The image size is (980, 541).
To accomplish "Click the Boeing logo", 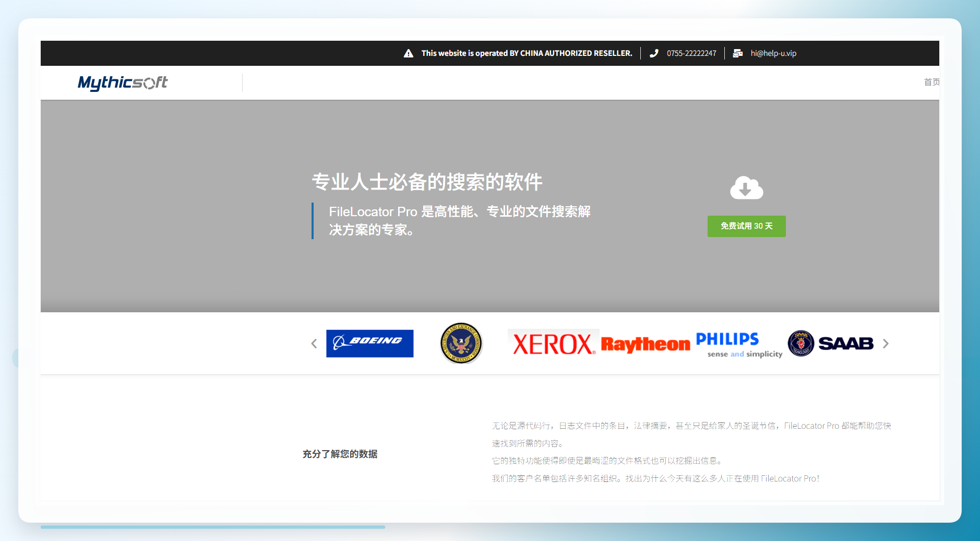I will coord(370,344).
